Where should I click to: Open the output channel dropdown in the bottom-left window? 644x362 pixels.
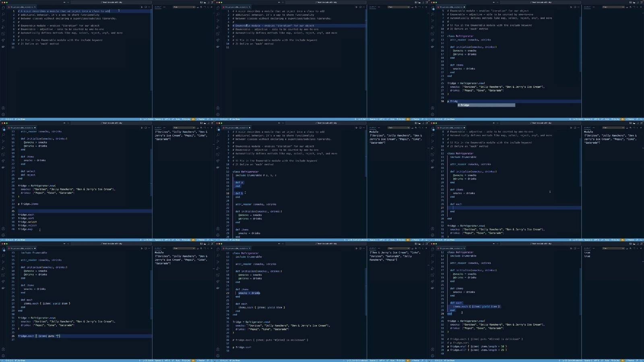[x=184, y=248]
